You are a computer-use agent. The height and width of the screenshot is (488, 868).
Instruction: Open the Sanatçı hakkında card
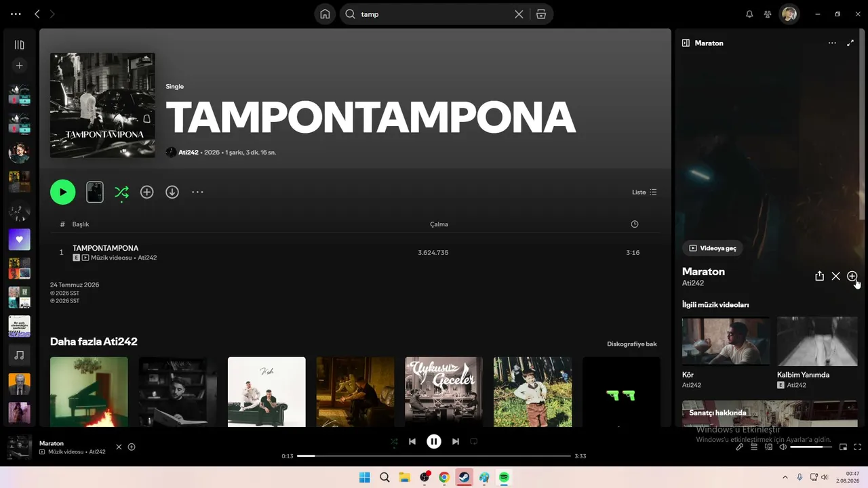(770, 413)
